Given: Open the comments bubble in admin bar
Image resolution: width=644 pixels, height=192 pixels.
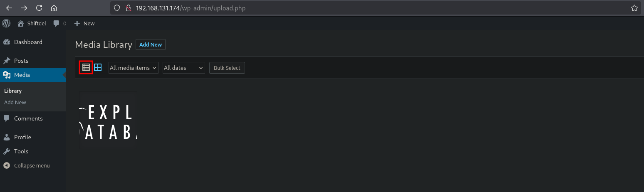Looking at the screenshot, I should [59, 23].
